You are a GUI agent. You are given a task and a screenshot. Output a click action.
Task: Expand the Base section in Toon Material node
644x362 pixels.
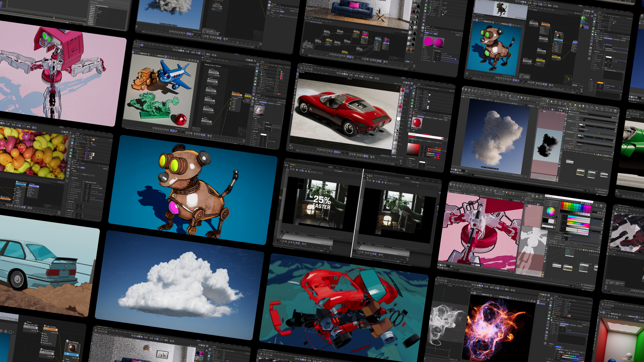point(65,359)
